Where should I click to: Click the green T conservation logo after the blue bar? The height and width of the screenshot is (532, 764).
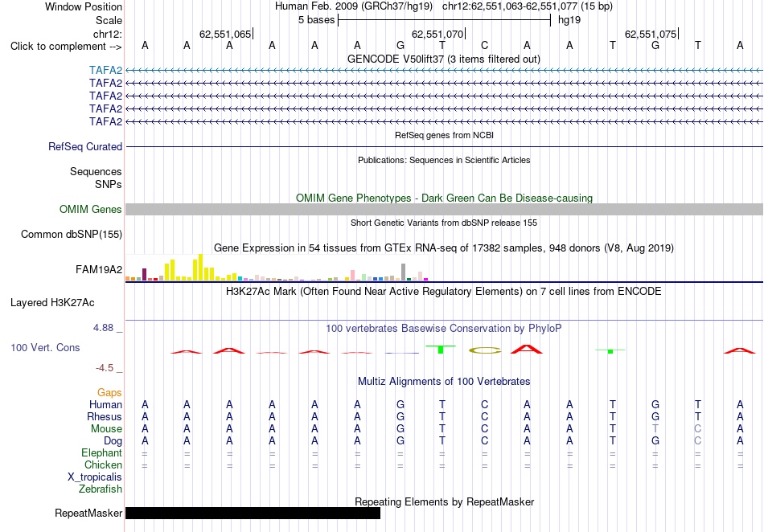pos(441,349)
